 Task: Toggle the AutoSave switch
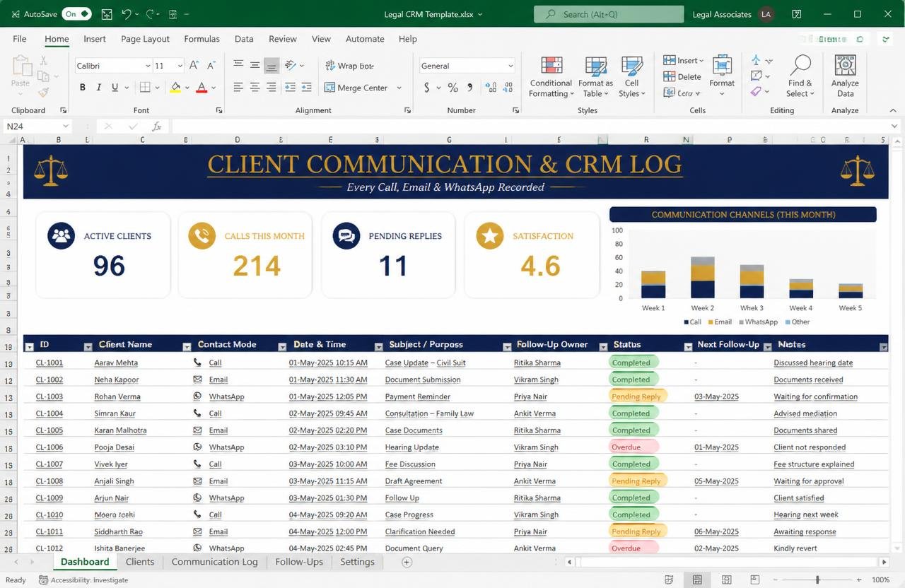coord(76,14)
